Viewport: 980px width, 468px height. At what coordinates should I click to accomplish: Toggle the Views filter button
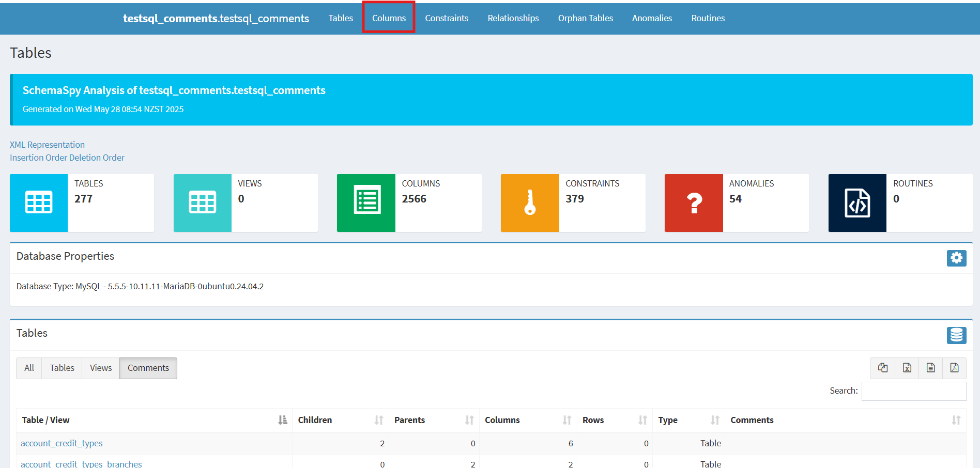[101, 368]
